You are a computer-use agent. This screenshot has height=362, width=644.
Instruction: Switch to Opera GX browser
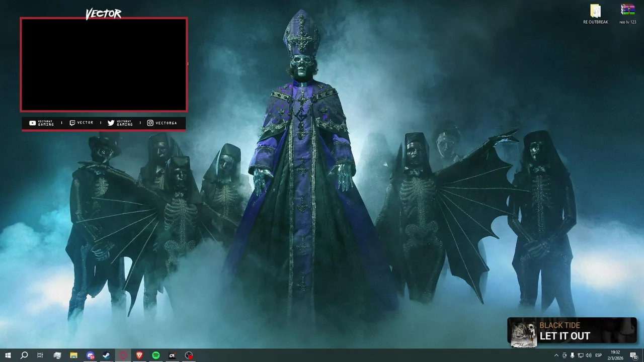point(123,355)
